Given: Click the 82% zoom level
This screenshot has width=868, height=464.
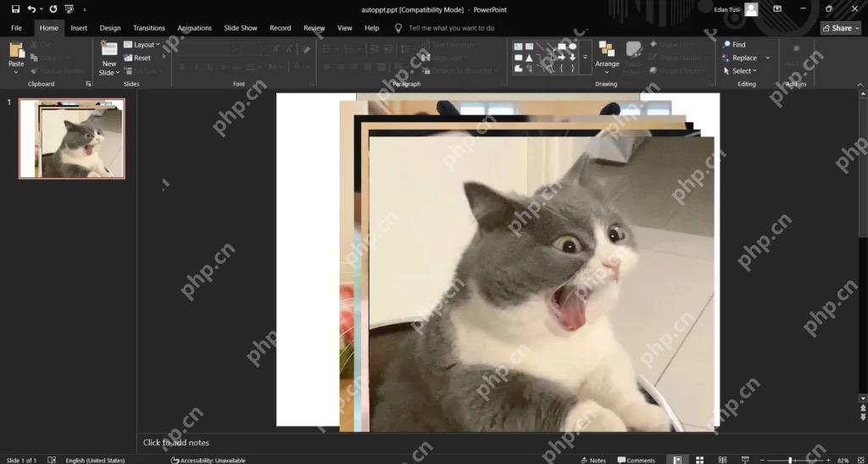Looking at the screenshot, I should [x=843, y=460].
